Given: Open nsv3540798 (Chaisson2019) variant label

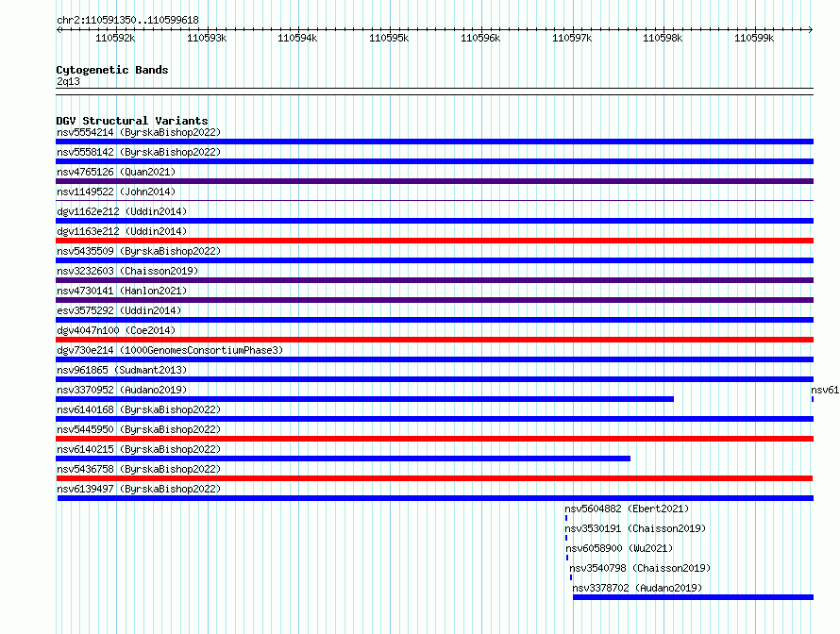Looking at the screenshot, I should click(640, 568).
